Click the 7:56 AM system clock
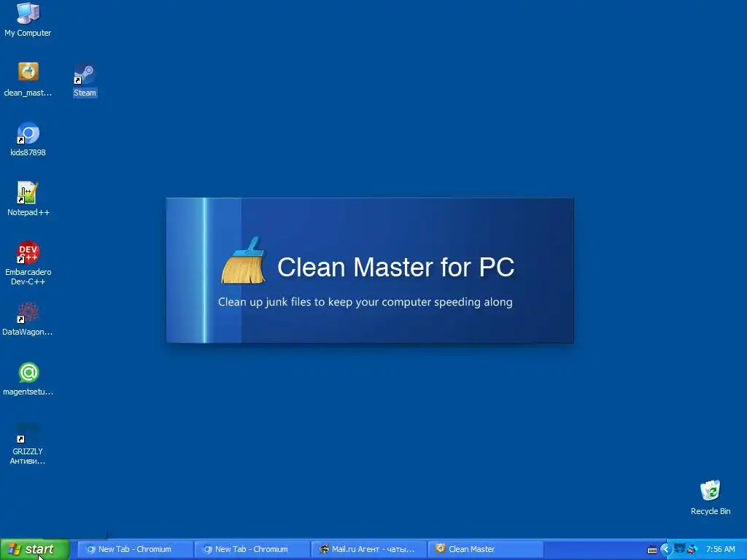This screenshot has width=747, height=560. (720, 550)
